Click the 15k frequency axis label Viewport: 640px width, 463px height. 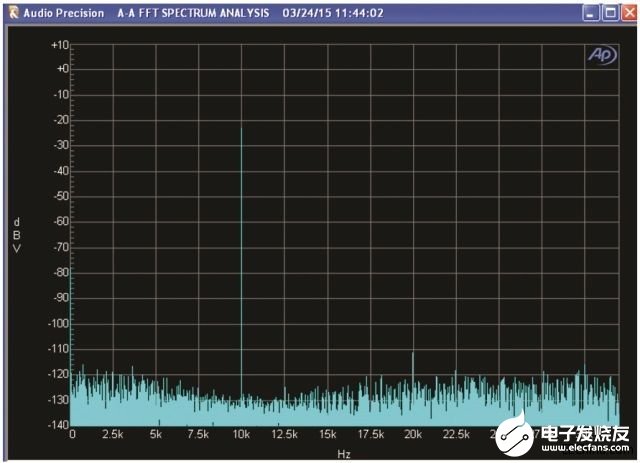click(x=328, y=434)
